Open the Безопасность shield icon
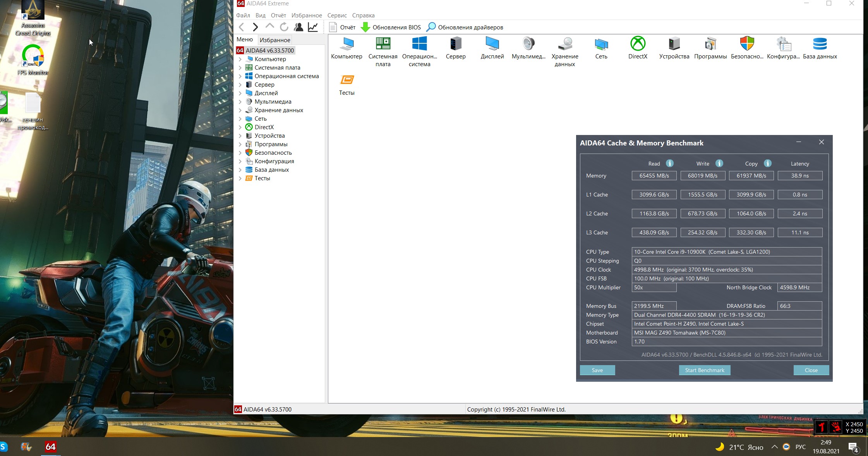 coord(747,44)
